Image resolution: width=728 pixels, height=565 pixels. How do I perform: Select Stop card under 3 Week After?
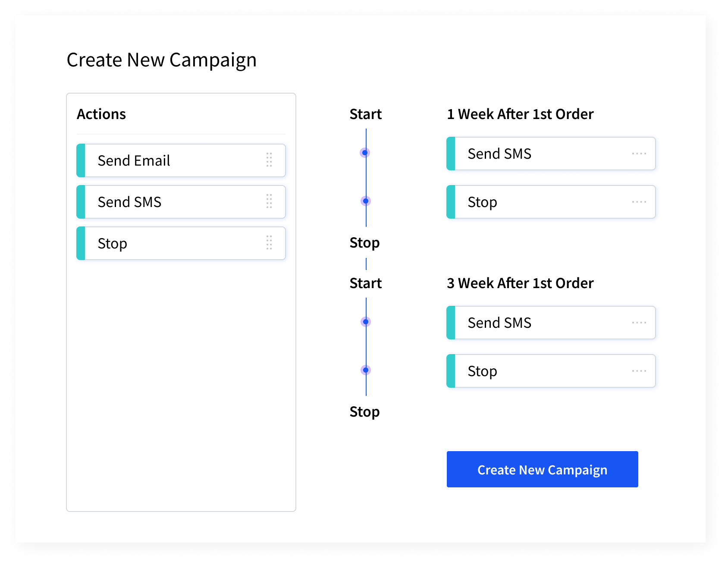[551, 371]
